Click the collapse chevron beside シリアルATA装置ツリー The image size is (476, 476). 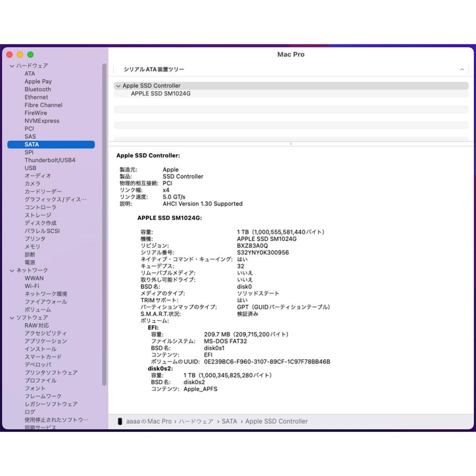point(462,70)
